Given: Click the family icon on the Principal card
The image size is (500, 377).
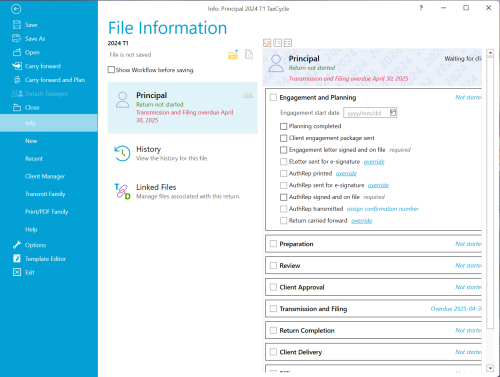Looking at the screenshot, I should 248,96.
